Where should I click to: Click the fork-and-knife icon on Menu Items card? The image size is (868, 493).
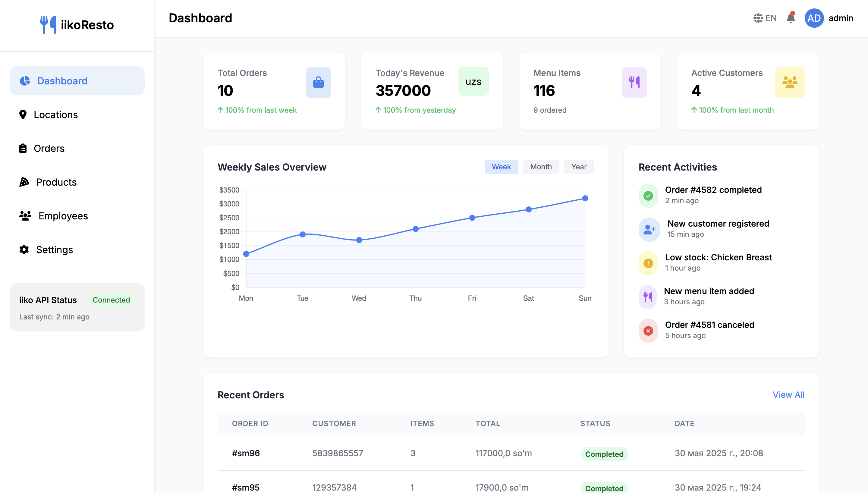pos(634,82)
